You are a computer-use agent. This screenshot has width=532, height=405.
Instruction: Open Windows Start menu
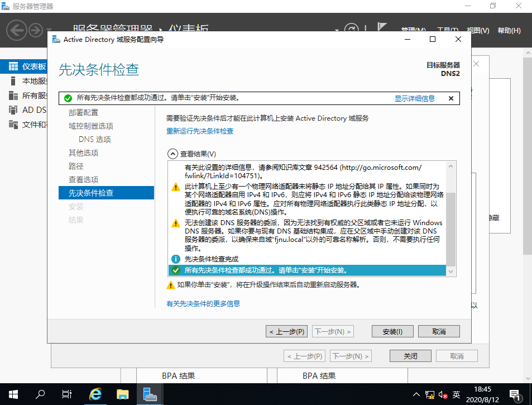coord(13,394)
